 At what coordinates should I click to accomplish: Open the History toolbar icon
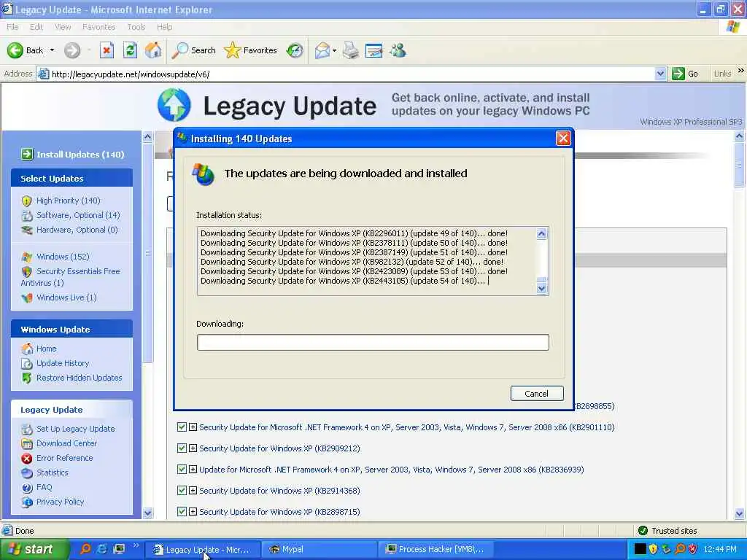point(295,50)
